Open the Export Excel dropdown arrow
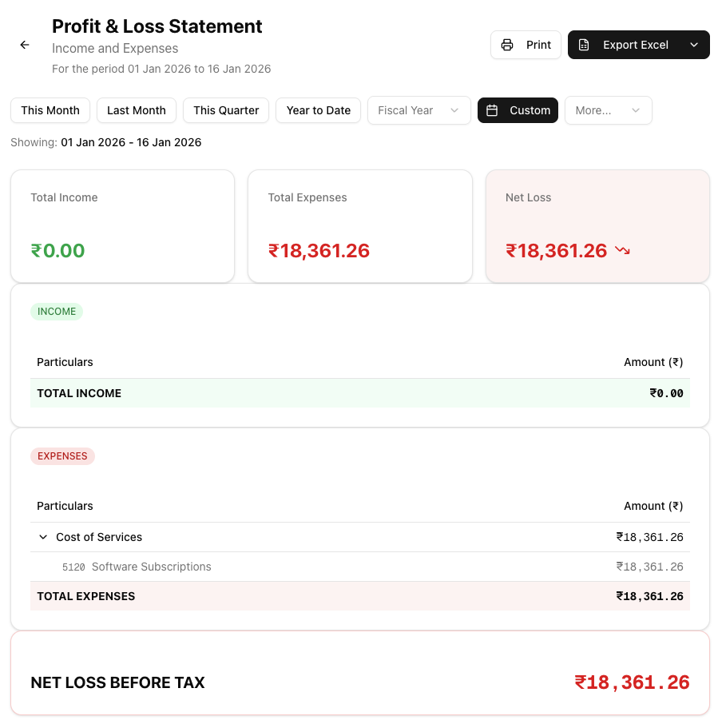 coord(693,45)
